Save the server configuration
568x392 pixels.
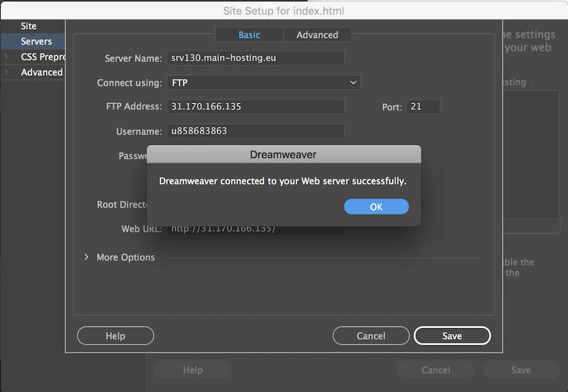[452, 335]
